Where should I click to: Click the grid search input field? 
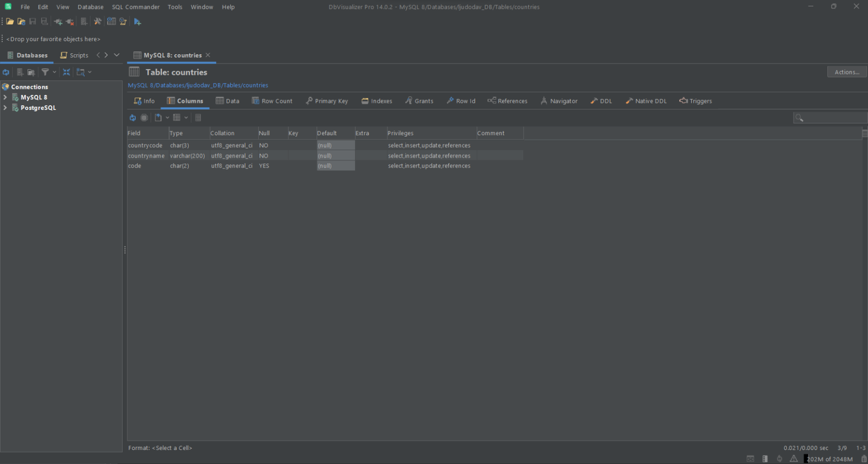coord(834,118)
